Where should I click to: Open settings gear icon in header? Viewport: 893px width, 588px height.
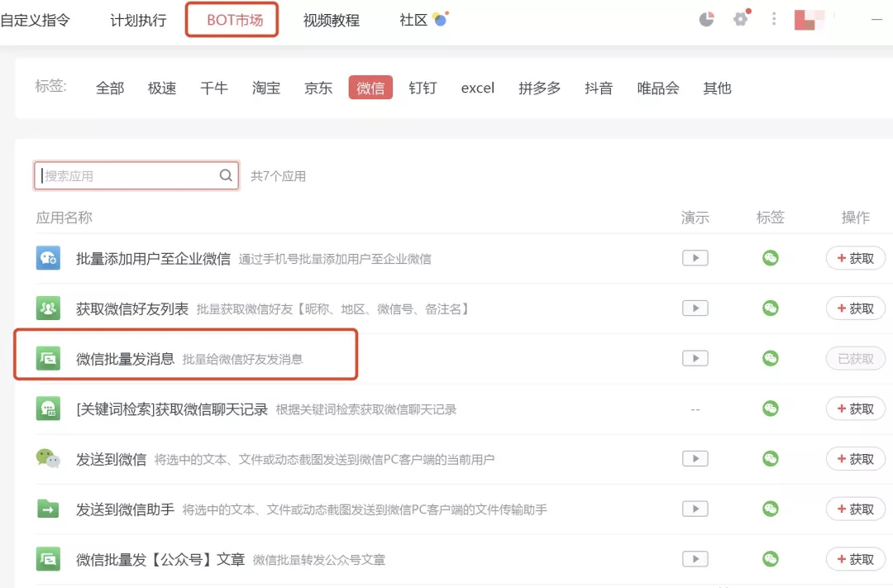coord(740,19)
